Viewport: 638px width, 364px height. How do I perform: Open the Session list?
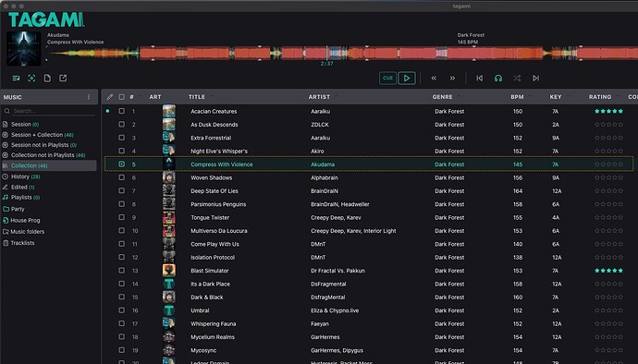pyautogui.click(x=25, y=124)
